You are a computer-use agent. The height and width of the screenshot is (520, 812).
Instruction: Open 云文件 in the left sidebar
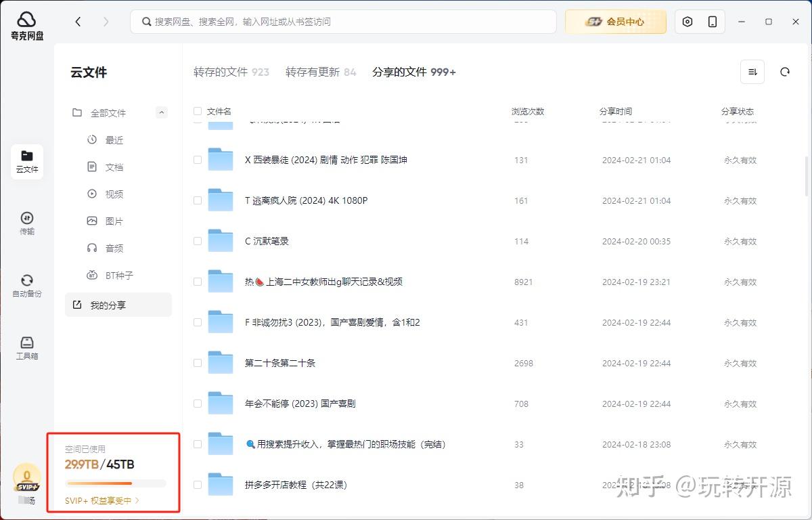(x=27, y=162)
